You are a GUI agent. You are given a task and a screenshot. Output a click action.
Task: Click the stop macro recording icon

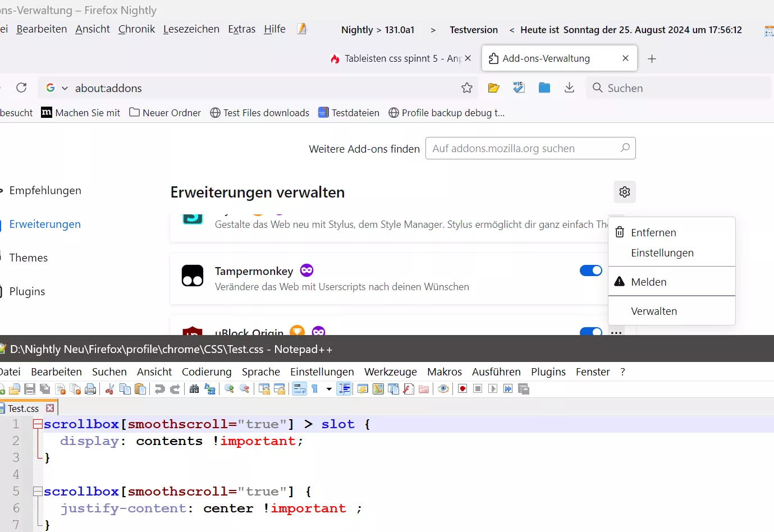click(478, 389)
